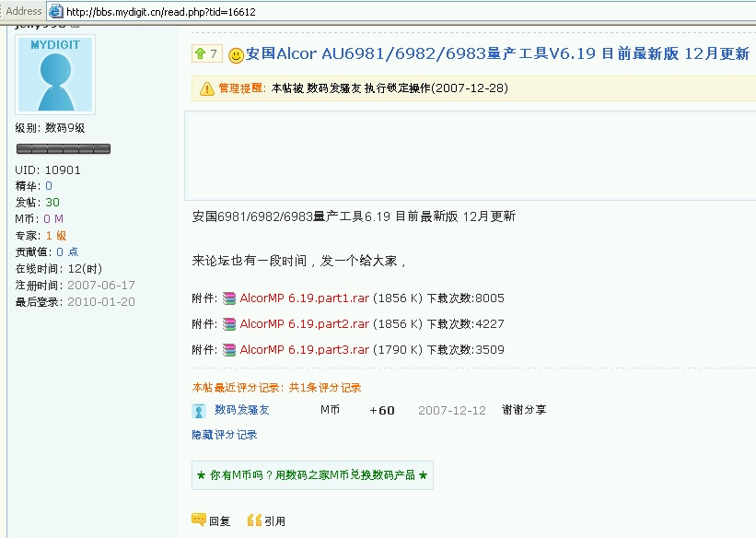Click the 回复 reply speech bubble icon
This screenshot has height=538, width=756.
pyautogui.click(x=199, y=520)
